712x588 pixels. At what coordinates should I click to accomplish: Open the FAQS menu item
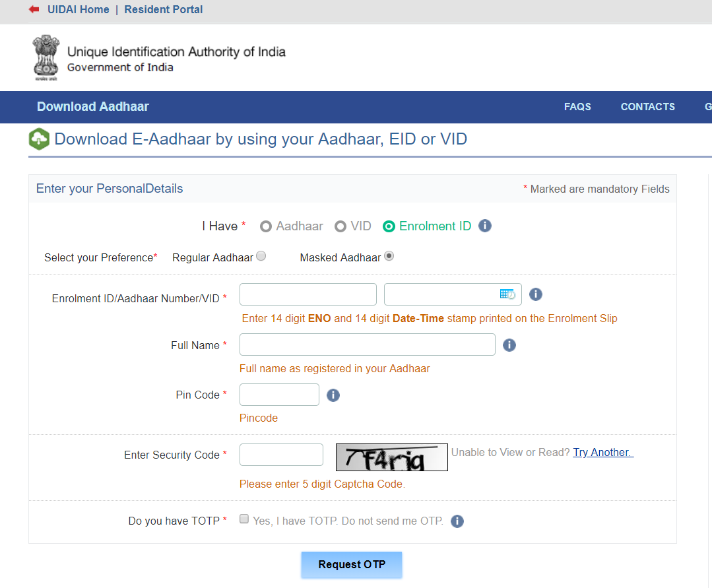pos(577,107)
